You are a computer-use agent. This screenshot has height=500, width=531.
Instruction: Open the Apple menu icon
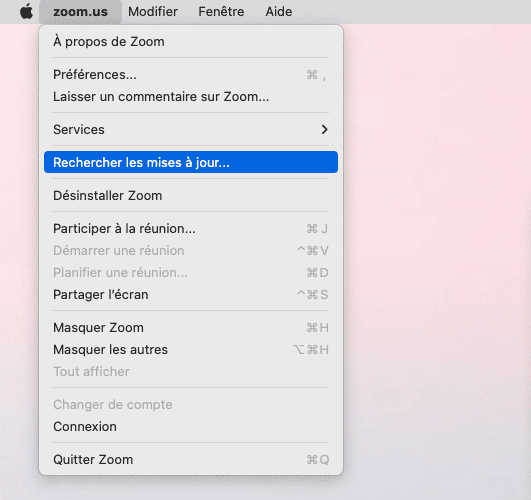(x=26, y=12)
